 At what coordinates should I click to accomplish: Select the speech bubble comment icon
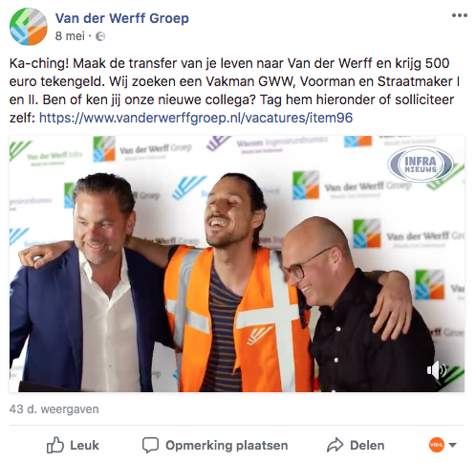pyautogui.click(x=150, y=445)
